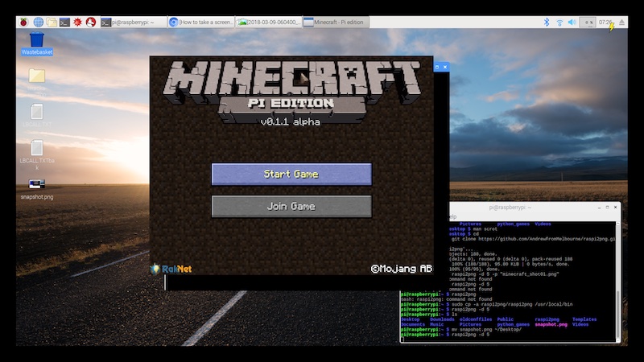
Task: Open the Wolfram red wolf icon
Action: click(x=91, y=23)
